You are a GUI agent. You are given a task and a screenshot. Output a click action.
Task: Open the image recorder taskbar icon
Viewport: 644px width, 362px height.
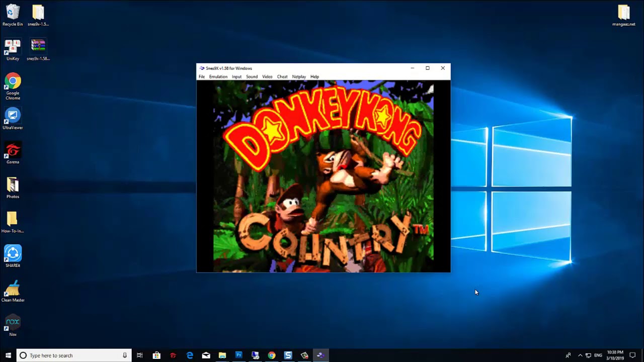(304, 355)
